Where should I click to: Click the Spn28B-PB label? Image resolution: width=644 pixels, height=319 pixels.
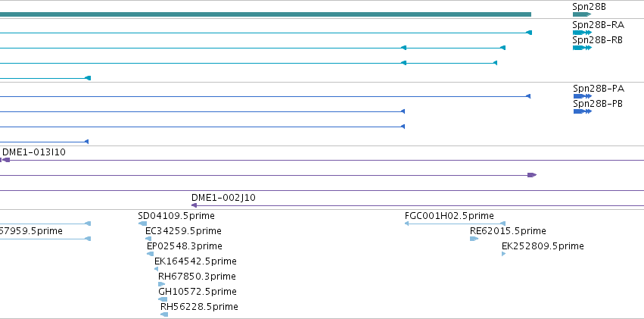coord(598,104)
